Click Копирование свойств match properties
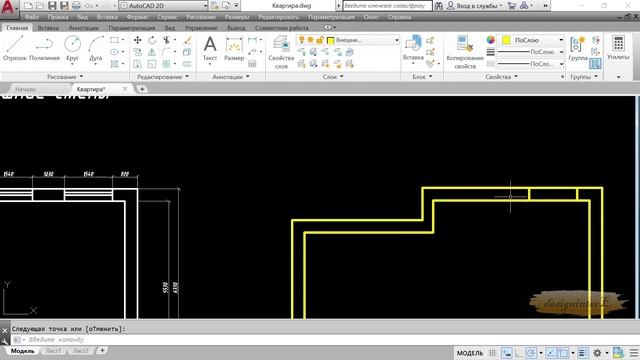This screenshot has width=640, height=360. (465, 52)
